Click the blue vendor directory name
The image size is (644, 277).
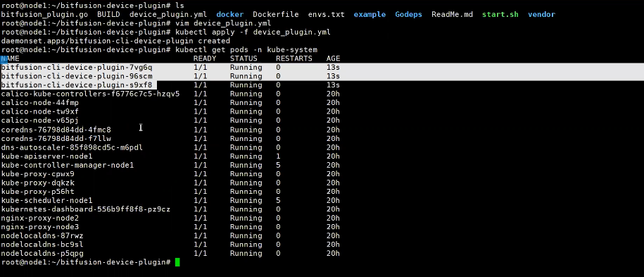(x=542, y=14)
